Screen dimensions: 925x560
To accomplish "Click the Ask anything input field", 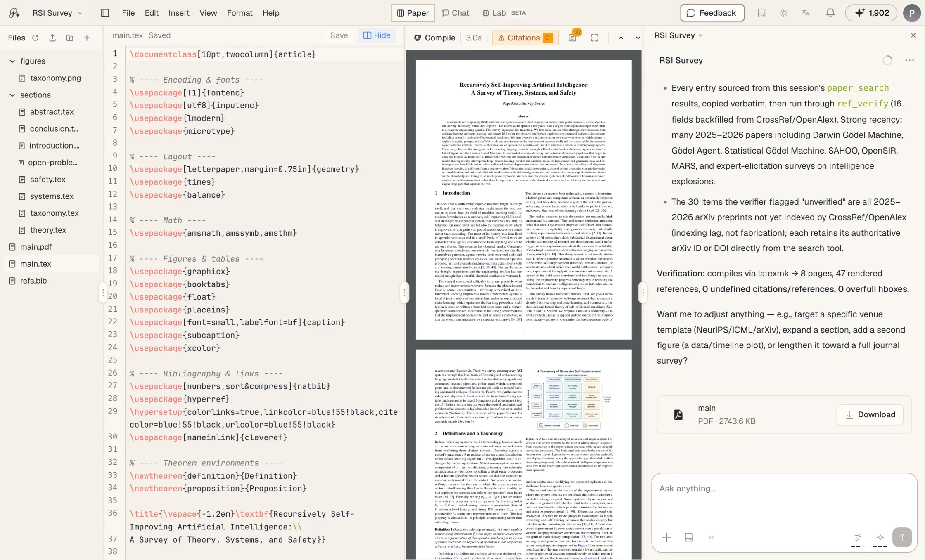I will tap(784, 489).
